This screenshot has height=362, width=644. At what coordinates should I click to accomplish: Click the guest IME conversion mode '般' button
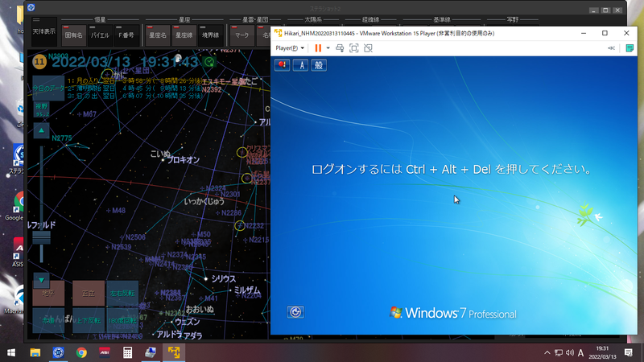(319, 65)
